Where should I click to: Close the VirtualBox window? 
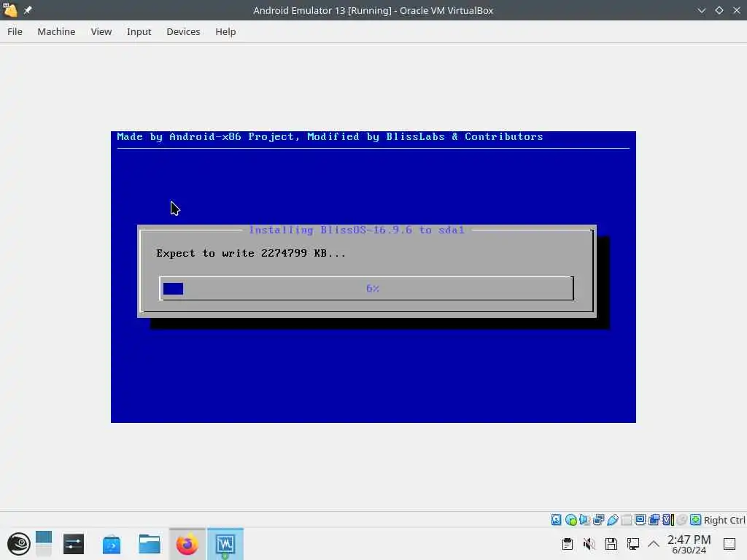tap(737, 10)
